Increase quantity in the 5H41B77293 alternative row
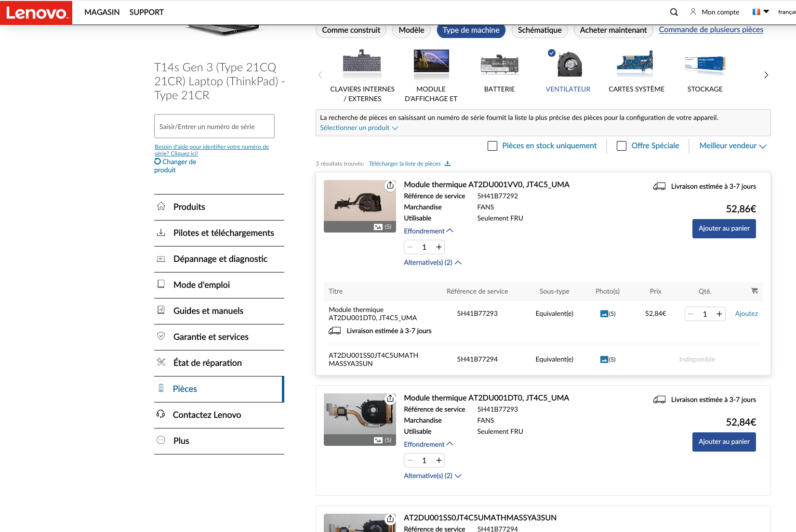 (x=719, y=314)
